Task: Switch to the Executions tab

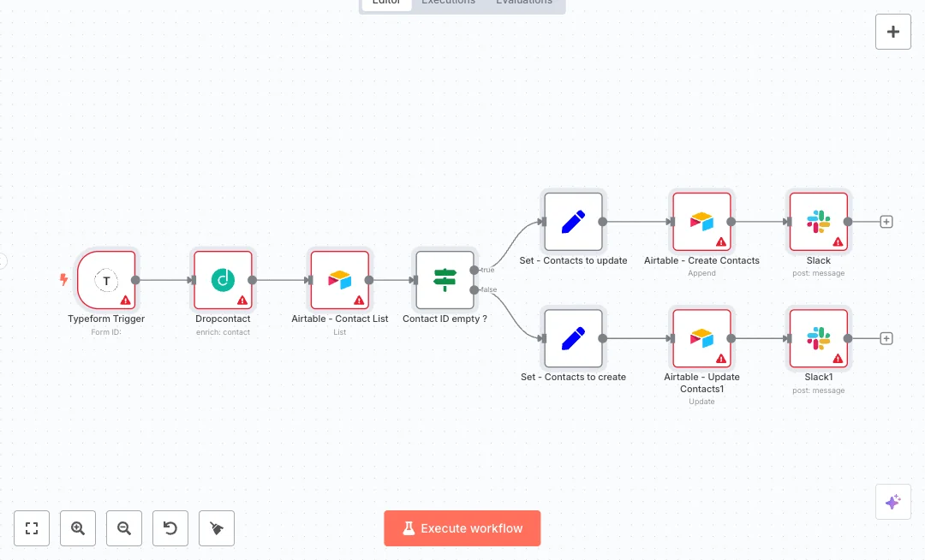Action: tap(448, 3)
